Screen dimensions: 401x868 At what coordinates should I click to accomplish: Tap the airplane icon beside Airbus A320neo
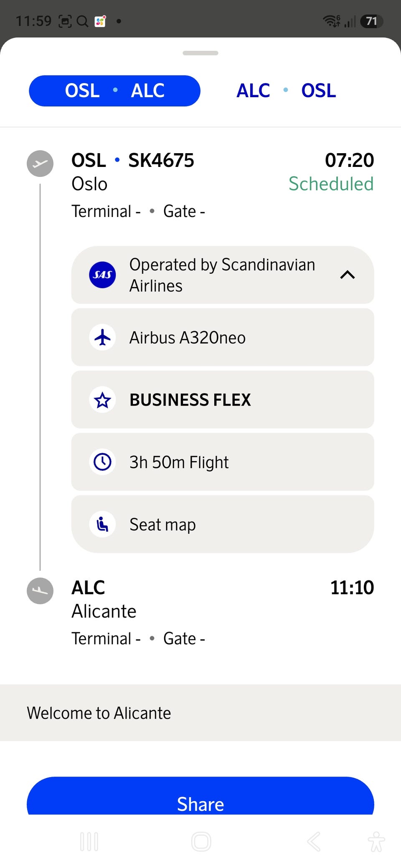102,337
